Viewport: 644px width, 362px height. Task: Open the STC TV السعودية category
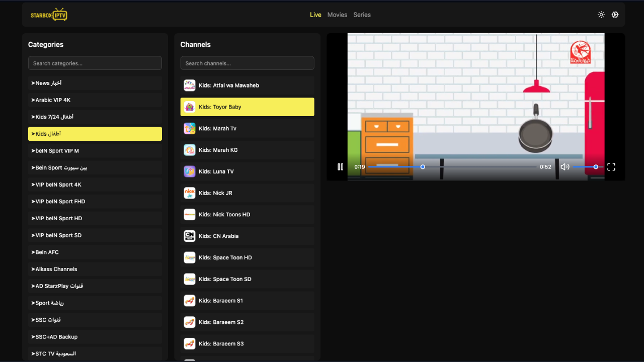pyautogui.click(x=95, y=354)
